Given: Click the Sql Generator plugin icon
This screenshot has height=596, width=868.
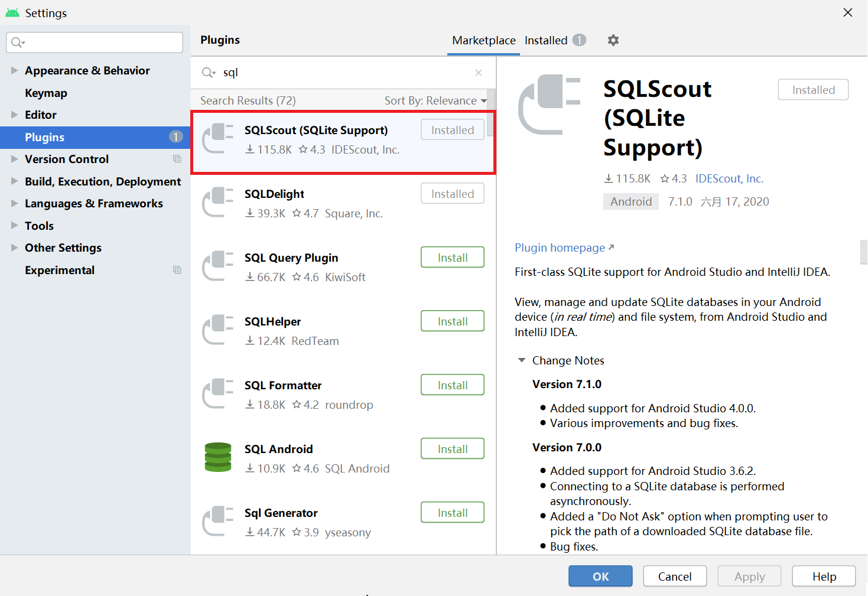Looking at the screenshot, I should (217, 522).
